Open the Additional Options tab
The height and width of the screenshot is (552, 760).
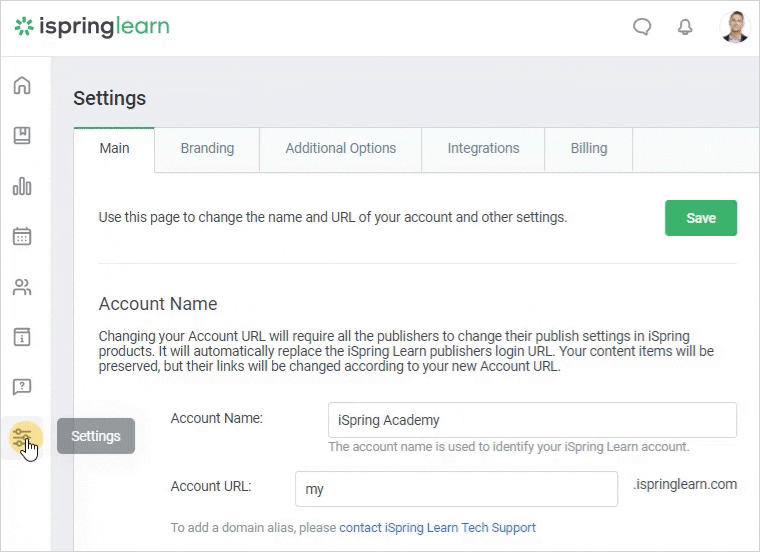click(340, 149)
